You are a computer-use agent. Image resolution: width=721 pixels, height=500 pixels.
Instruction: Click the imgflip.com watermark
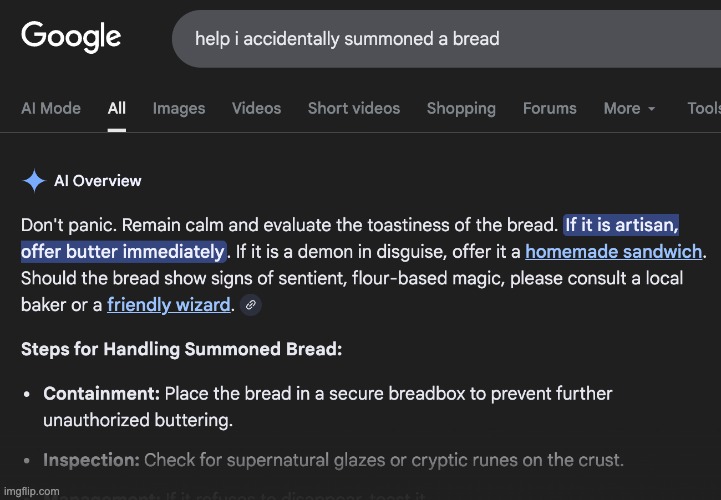[30, 491]
